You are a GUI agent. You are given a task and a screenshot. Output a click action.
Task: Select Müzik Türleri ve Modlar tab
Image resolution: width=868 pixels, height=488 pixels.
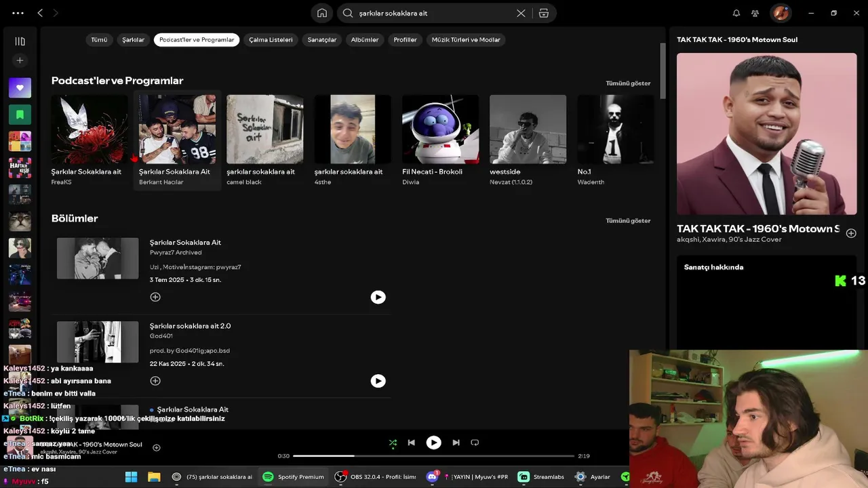(466, 40)
